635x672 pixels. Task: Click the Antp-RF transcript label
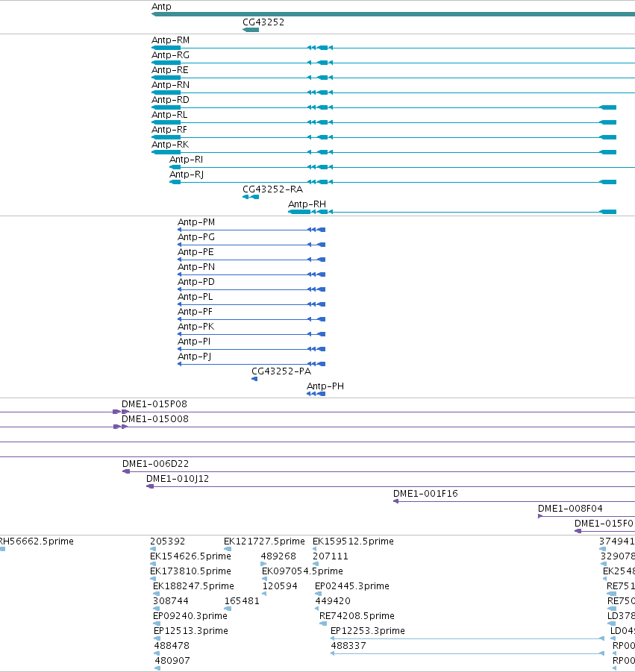(169, 130)
